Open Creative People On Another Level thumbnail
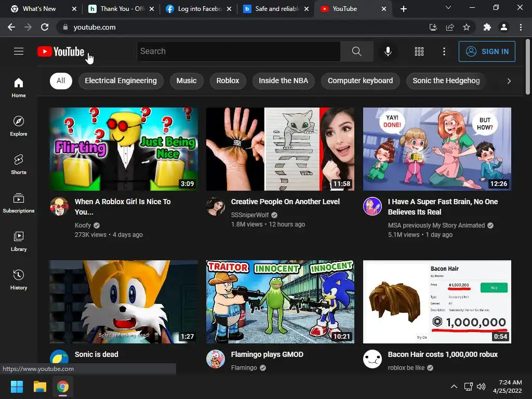This screenshot has width=532, height=399. point(280,149)
